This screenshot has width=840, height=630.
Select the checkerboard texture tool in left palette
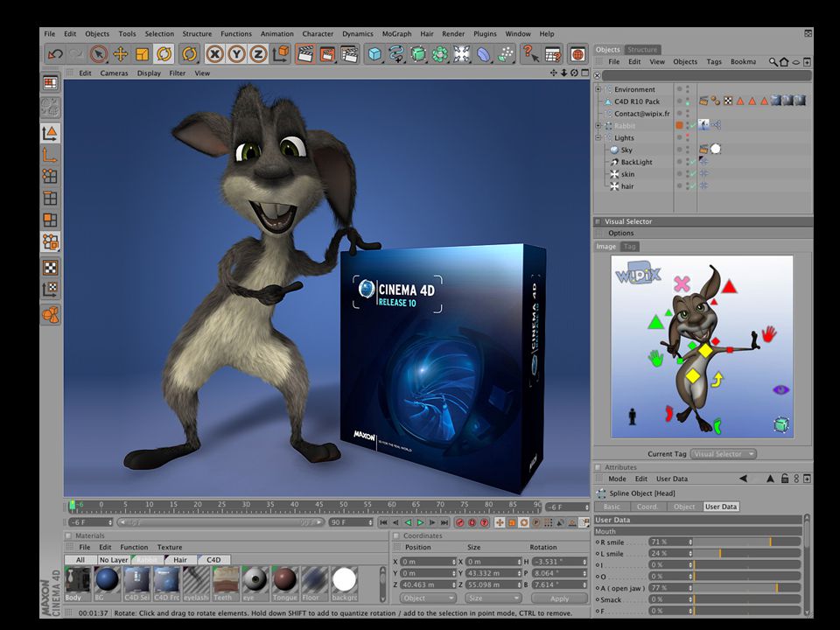(50, 268)
